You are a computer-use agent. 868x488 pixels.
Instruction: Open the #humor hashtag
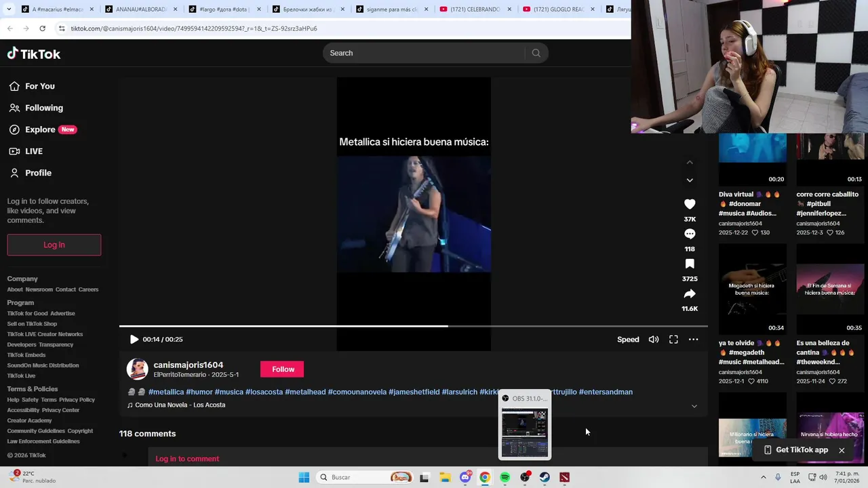tap(199, 392)
